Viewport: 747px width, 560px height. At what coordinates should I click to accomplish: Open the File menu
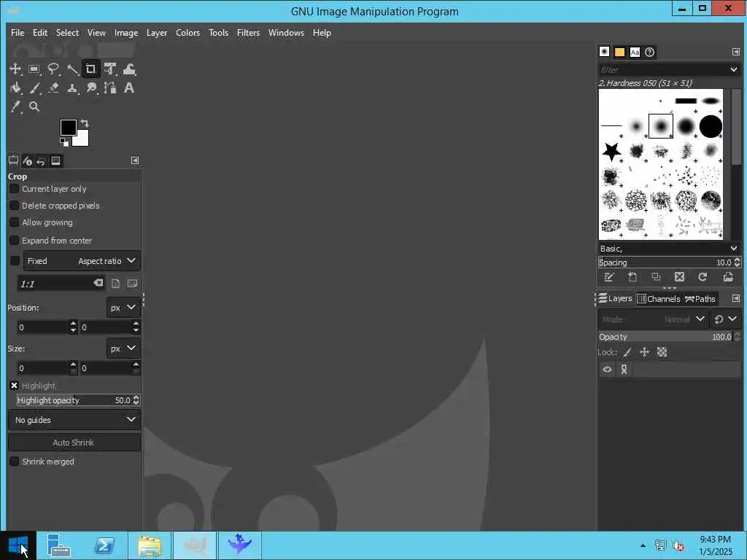(18, 33)
